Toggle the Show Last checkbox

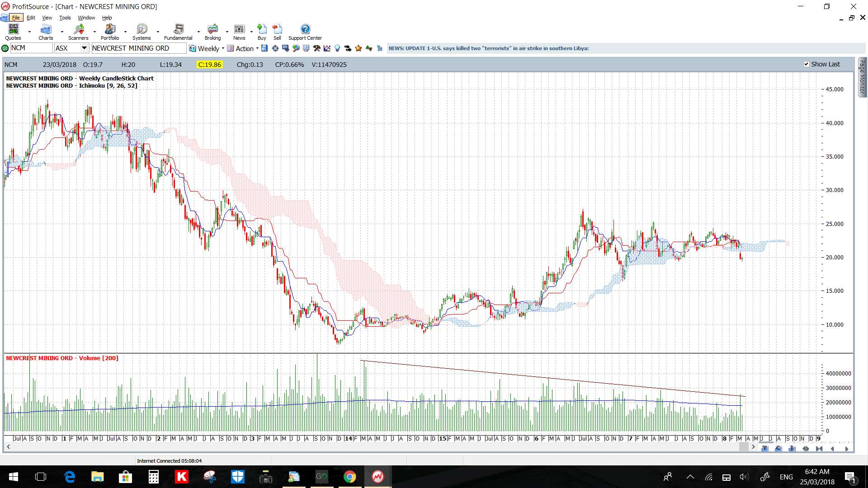pyautogui.click(x=806, y=64)
